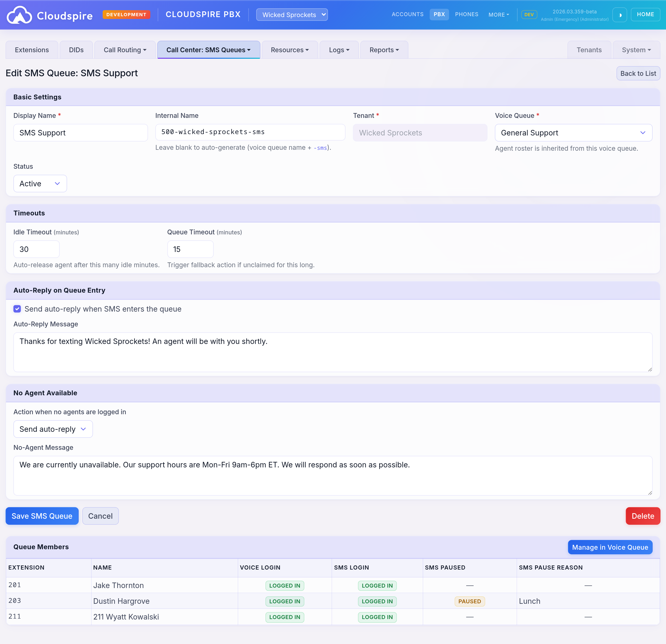Open the Call Routing tab menu
The height and width of the screenshot is (644, 666).
pos(125,50)
